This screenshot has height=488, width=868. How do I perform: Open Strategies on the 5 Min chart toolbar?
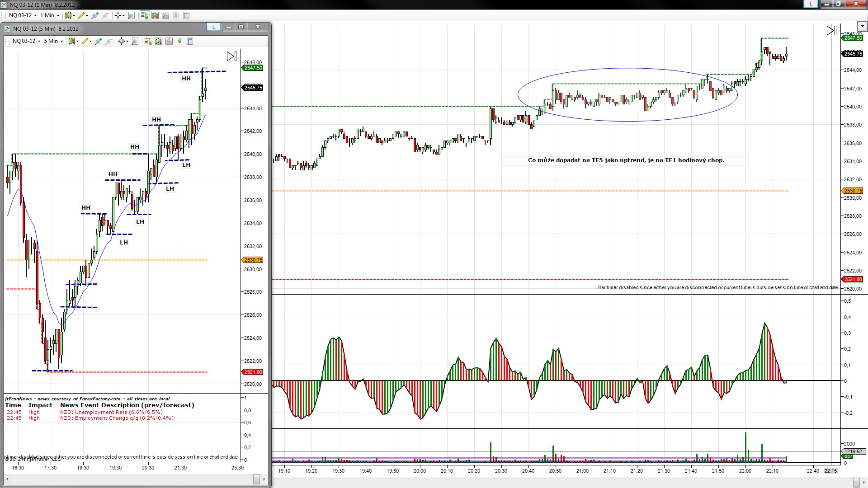179,41
